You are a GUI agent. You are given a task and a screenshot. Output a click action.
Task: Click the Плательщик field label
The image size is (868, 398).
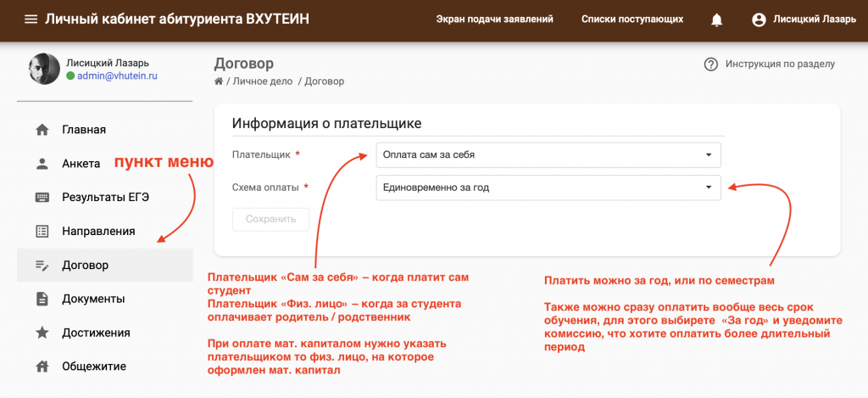coord(261,155)
